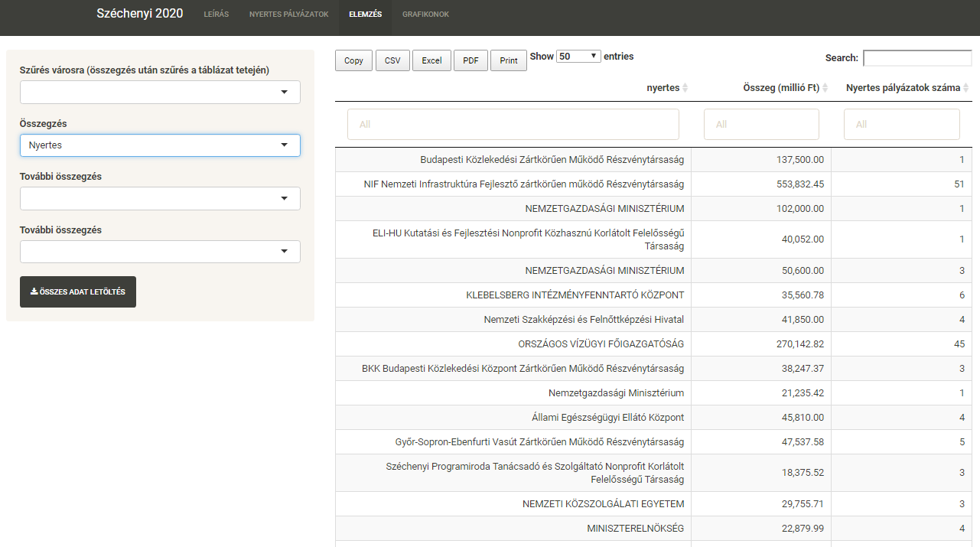Export table as CSV
Viewport: 980px width, 547px height.
[392, 61]
